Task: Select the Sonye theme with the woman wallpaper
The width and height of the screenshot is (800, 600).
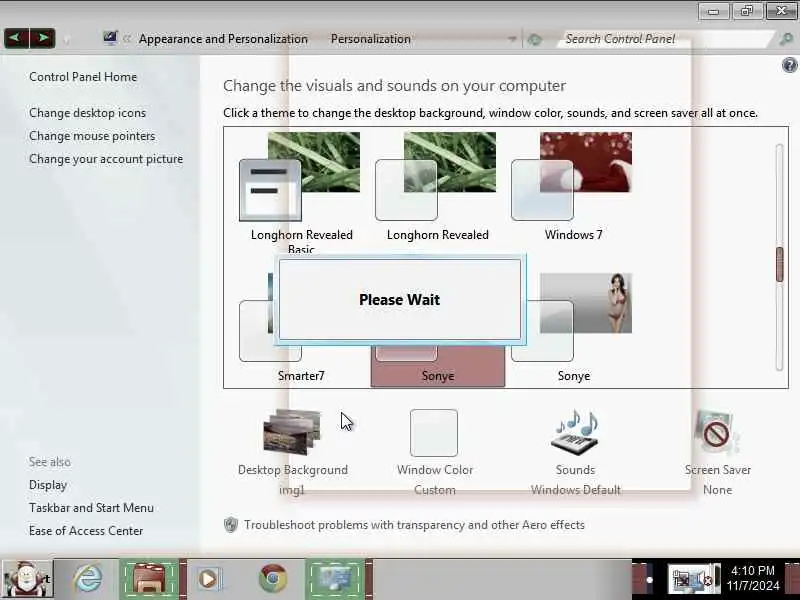Action: pyautogui.click(x=573, y=329)
